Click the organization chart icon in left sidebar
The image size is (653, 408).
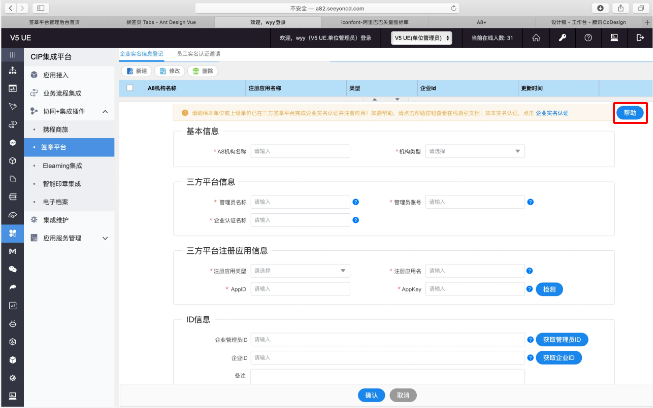pos(12,71)
